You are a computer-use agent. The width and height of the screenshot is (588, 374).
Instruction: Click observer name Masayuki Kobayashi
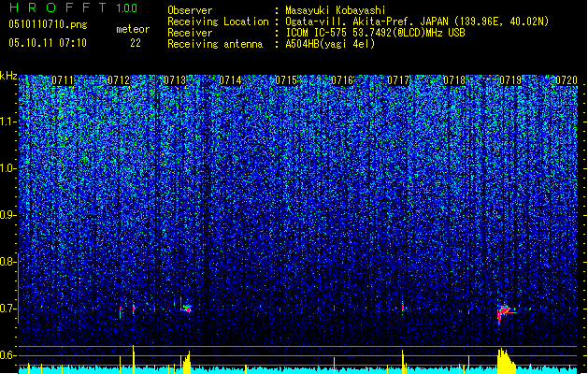click(336, 10)
